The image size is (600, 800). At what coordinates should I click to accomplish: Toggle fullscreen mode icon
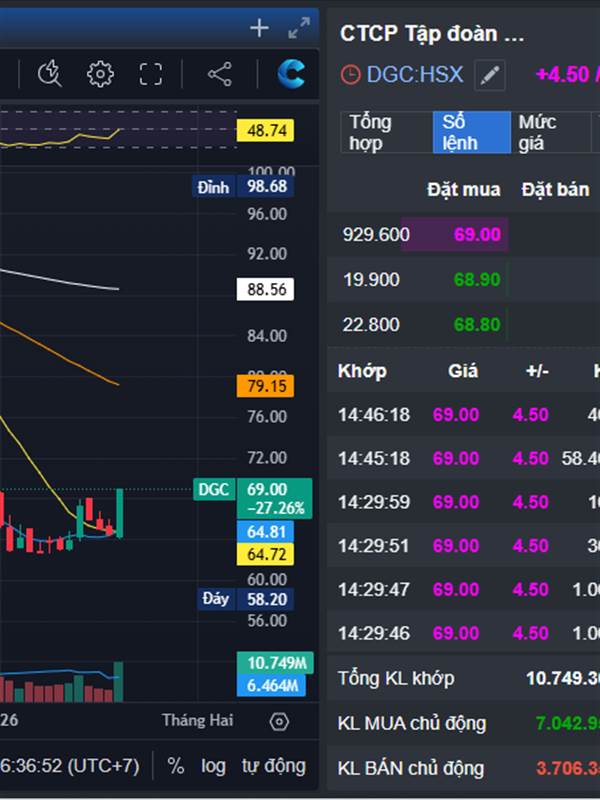tap(151, 74)
